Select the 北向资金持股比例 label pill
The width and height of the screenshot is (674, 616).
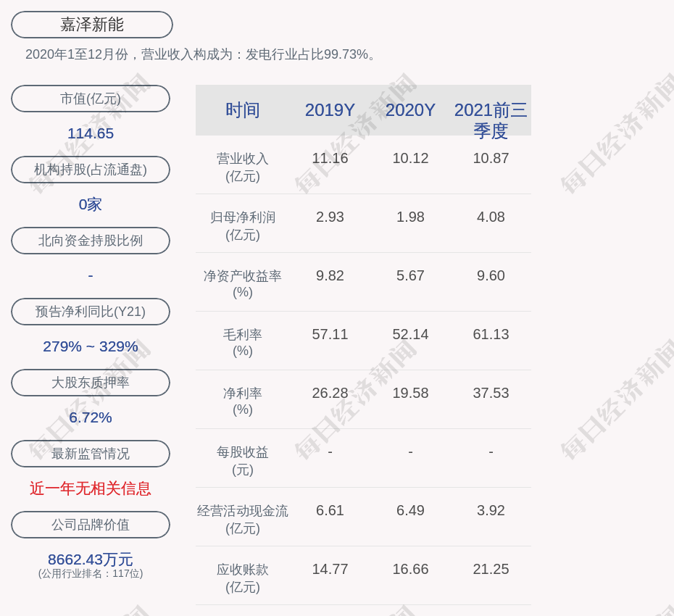click(91, 241)
